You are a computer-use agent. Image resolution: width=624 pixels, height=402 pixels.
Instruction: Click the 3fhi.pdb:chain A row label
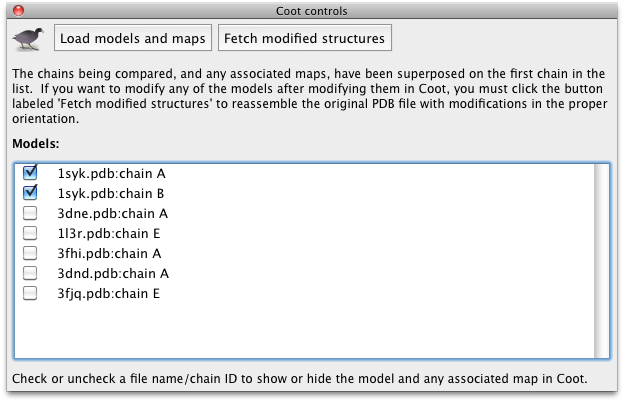109,253
